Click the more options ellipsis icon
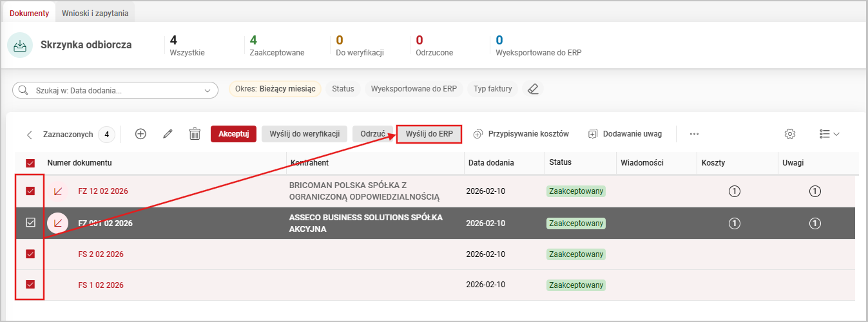Image resolution: width=868 pixels, height=322 pixels. click(x=694, y=134)
